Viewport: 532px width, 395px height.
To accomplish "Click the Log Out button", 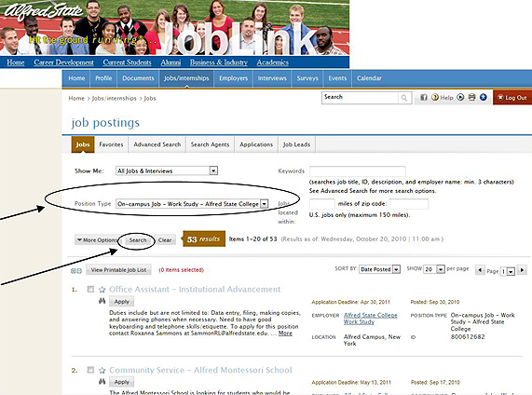I will tap(512, 98).
